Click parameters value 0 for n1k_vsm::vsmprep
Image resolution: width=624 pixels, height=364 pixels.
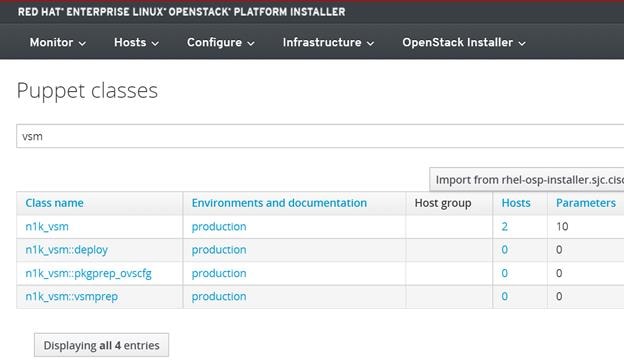(x=559, y=296)
